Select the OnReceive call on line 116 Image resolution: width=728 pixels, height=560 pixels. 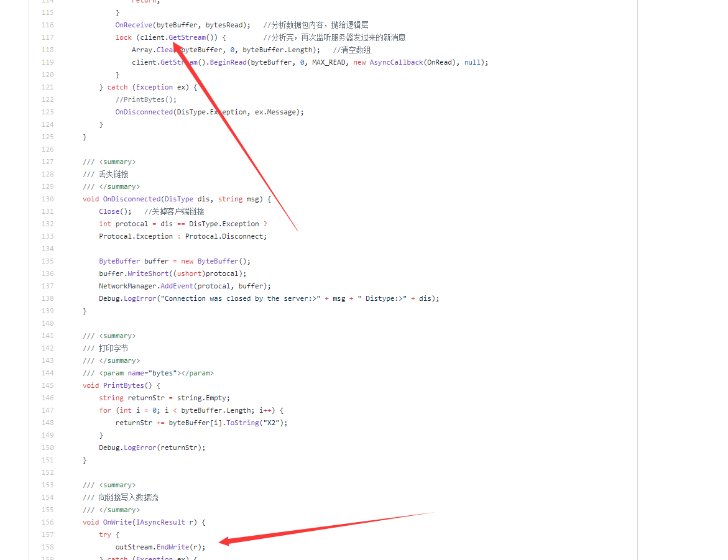tap(134, 25)
